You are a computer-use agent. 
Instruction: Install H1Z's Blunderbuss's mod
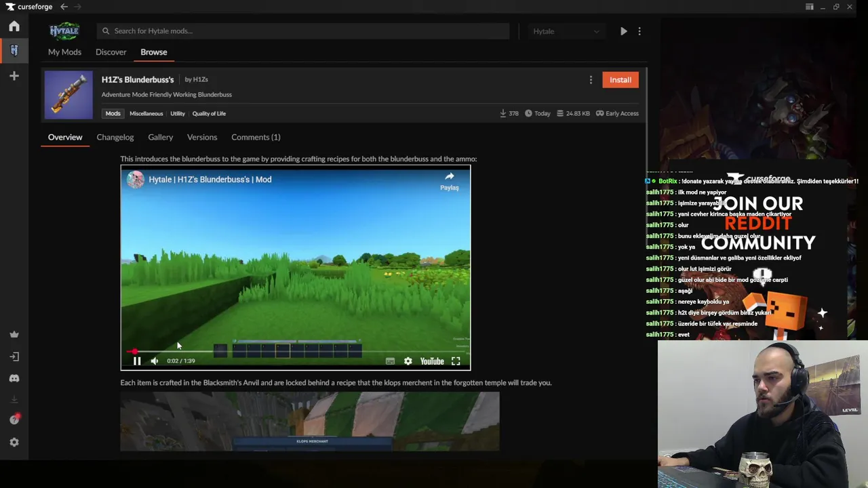tap(620, 80)
